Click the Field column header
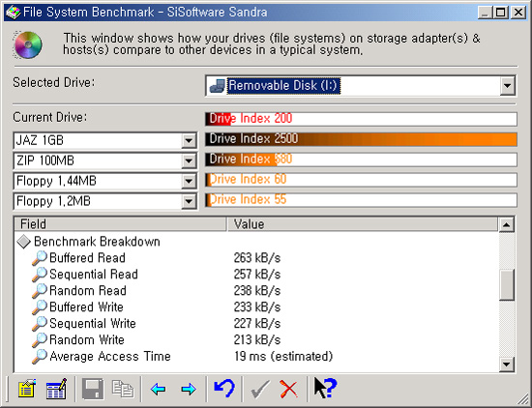Image resolution: width=532 pixels, height=408 pixels. 120,224
